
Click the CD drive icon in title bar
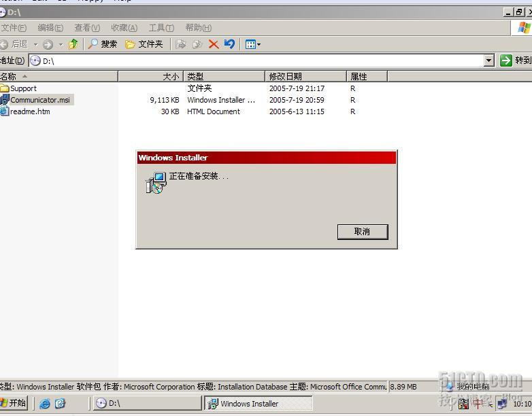pos(3,12)
